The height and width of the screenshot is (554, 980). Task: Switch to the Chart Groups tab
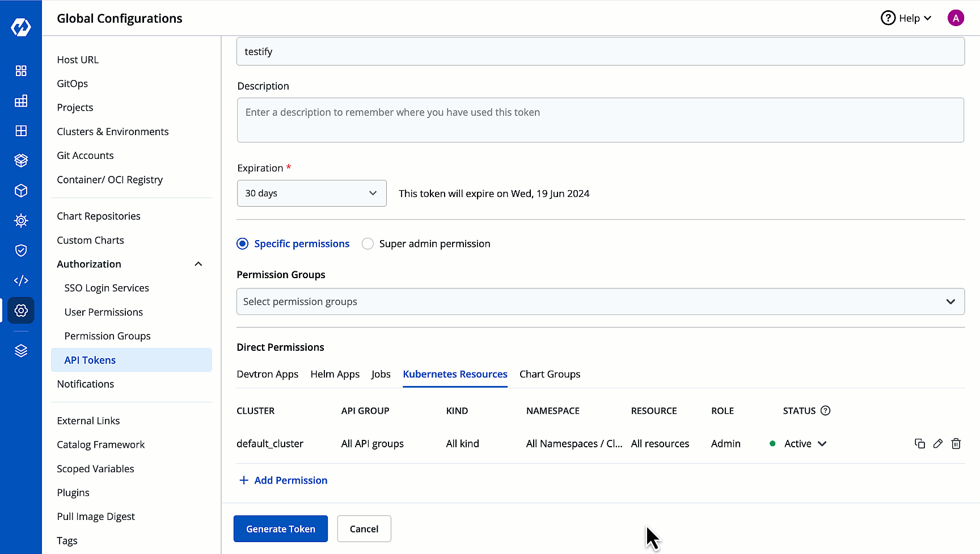pos(550,375)
